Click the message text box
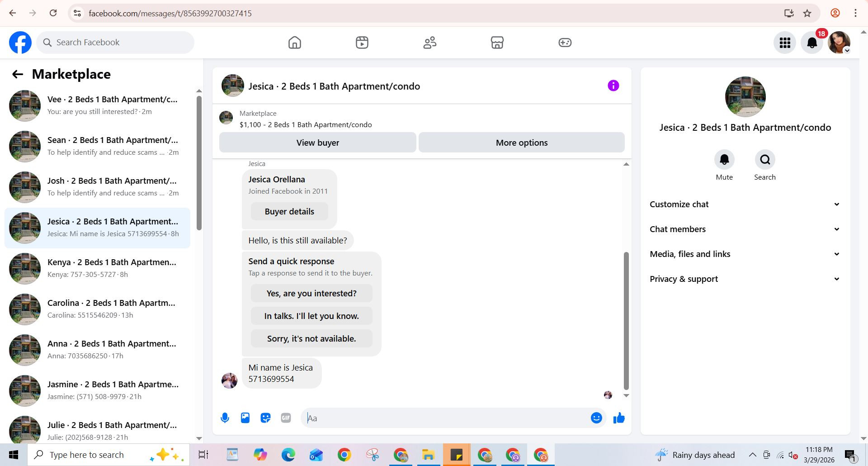 pos(445,418)
